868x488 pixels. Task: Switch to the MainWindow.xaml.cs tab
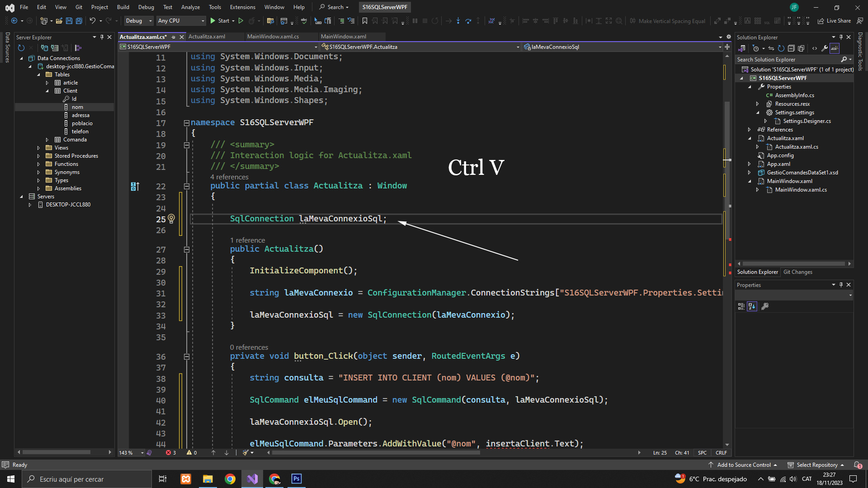pos(273,37)
